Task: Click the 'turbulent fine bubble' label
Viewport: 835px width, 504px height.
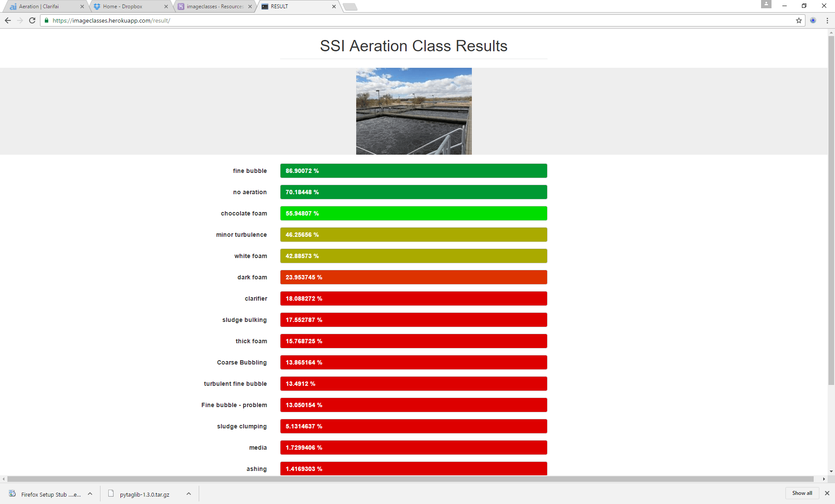Action: coord(235,384)
